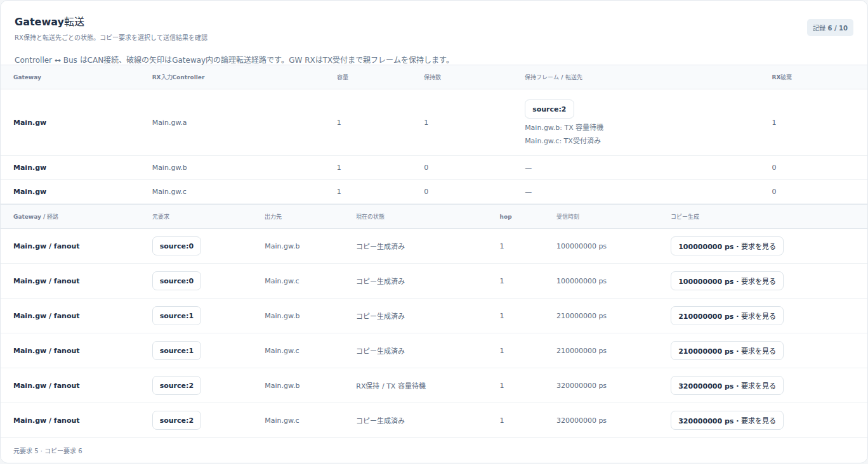Click the 受信時刻 column header

pos(568,217)
